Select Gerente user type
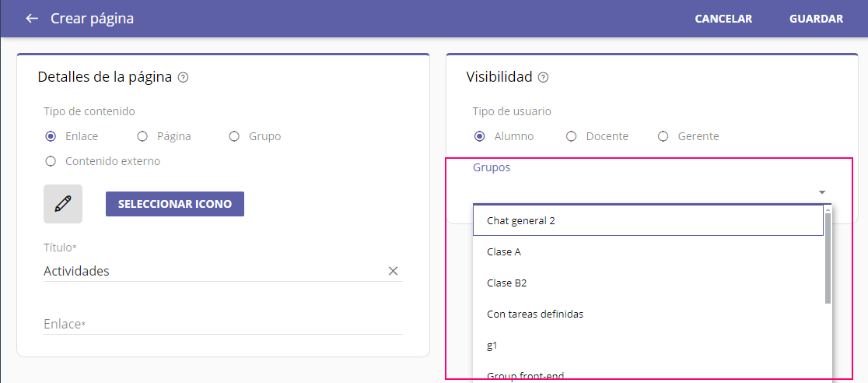Screen dimensions: 868x383 click(x=663, y=136)
